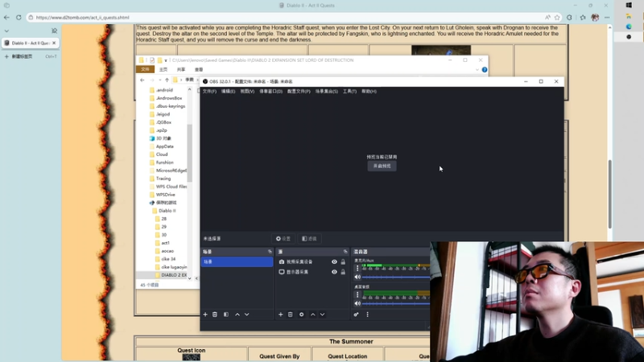Screen dimensions: 644x362
Task: Move scene up in Scenes panel
Action: pyautogui.click(x=237, y=315)
